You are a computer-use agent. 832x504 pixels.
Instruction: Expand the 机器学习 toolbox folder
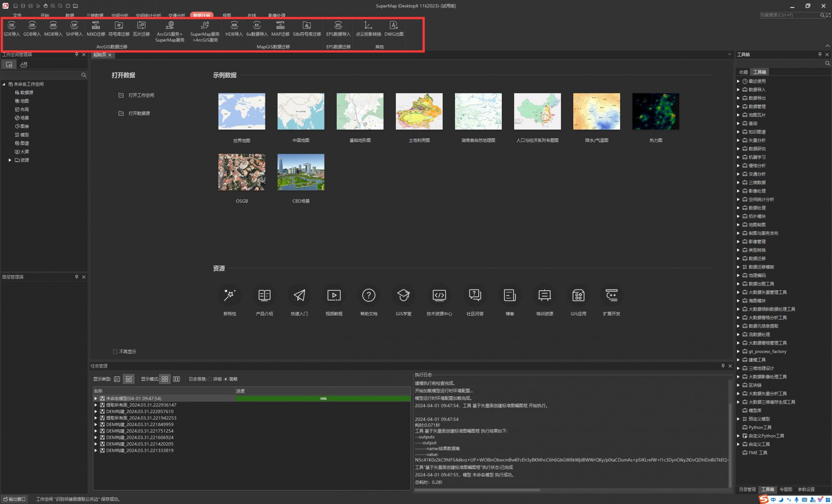pyautogui.click(x=738, y=157)
